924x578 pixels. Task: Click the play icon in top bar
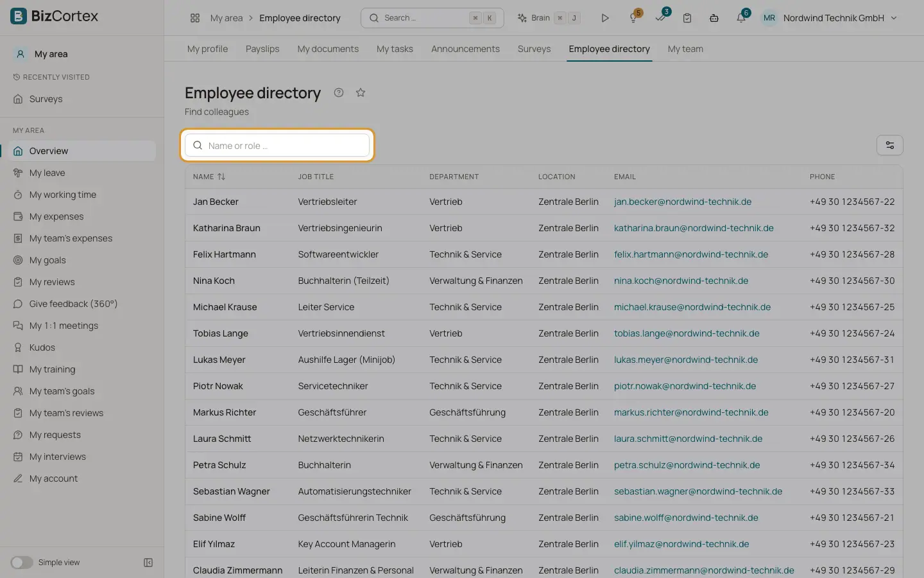pyautogui.click(x=604, y=18)
